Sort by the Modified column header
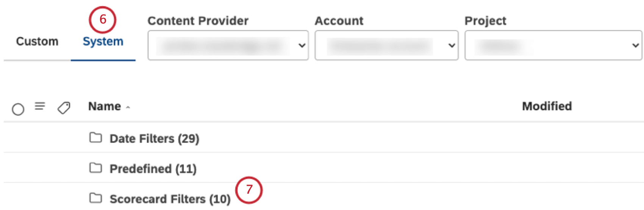This screenshot has height=210, width=644. click(x=547, y=106)
